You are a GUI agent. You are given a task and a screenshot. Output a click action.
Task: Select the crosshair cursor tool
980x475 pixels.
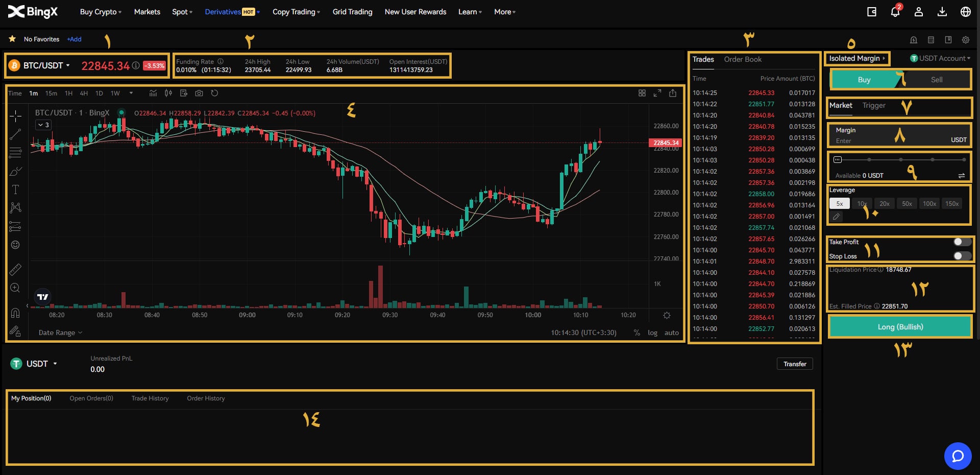[x=15, y=116]
